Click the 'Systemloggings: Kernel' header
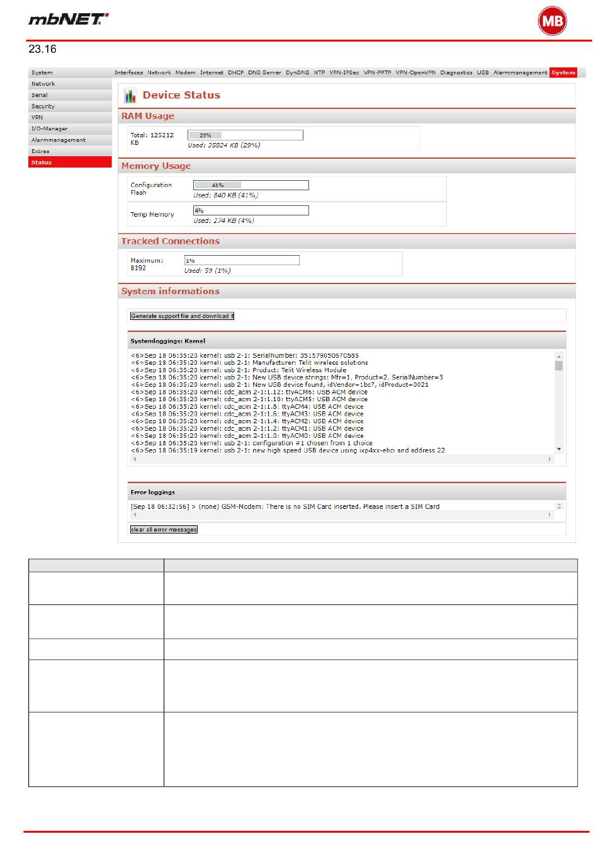 (x=168, y=341)
